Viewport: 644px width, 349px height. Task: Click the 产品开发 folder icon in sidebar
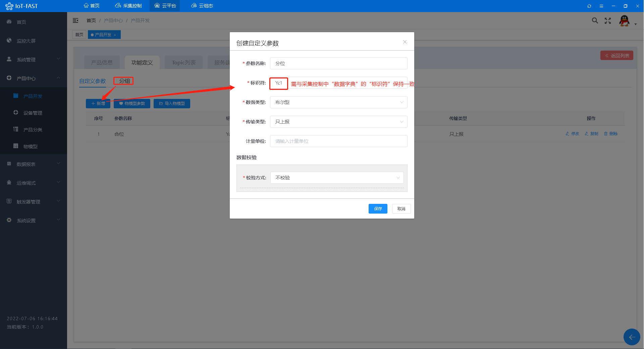click(x=16, y=96)
